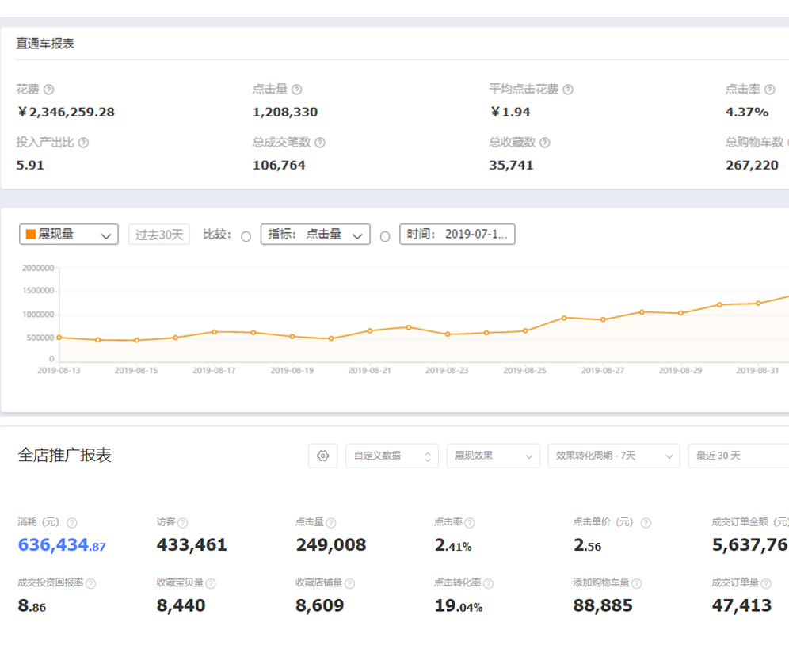
Task: Select the radio button before 指标 comparison
Action: tap(246, 236)
